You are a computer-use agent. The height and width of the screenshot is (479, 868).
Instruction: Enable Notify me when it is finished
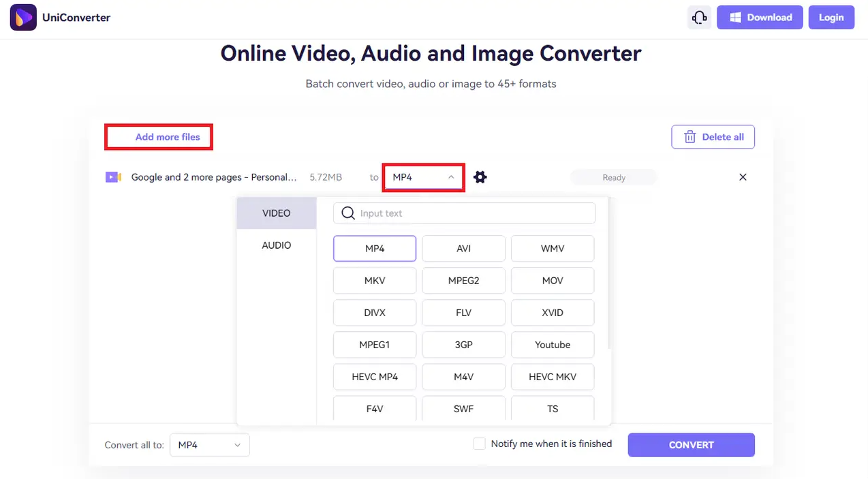(x=480, y=444)
